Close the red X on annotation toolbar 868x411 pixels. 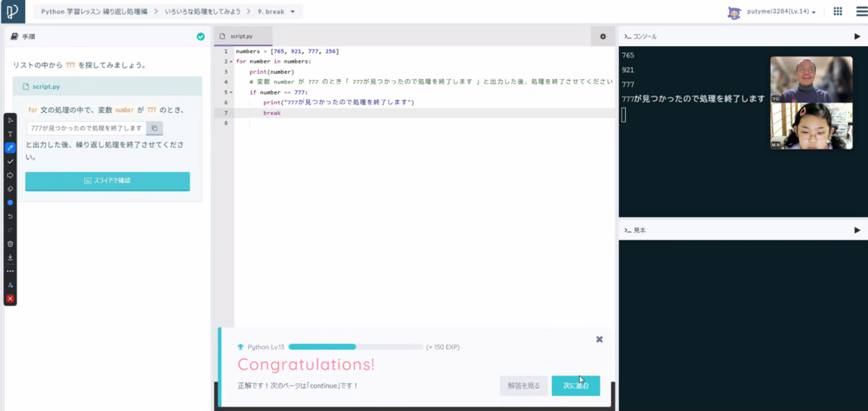tap(10, 298)
